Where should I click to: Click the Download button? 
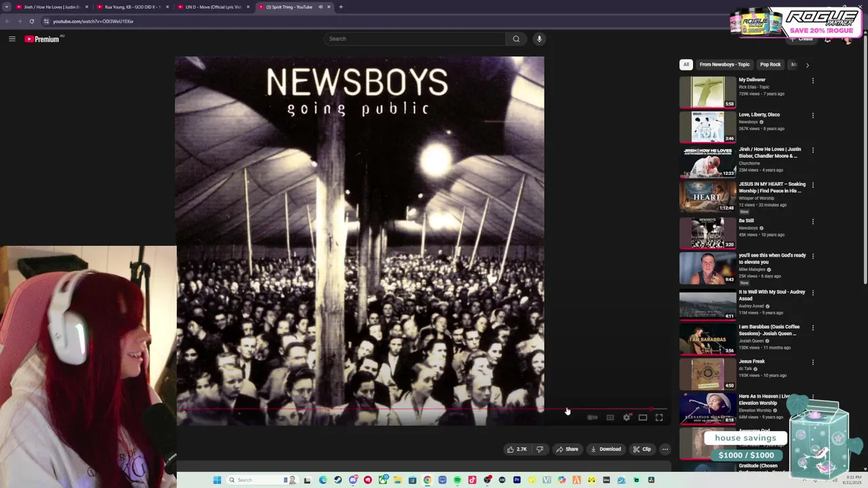click(606, 449)
